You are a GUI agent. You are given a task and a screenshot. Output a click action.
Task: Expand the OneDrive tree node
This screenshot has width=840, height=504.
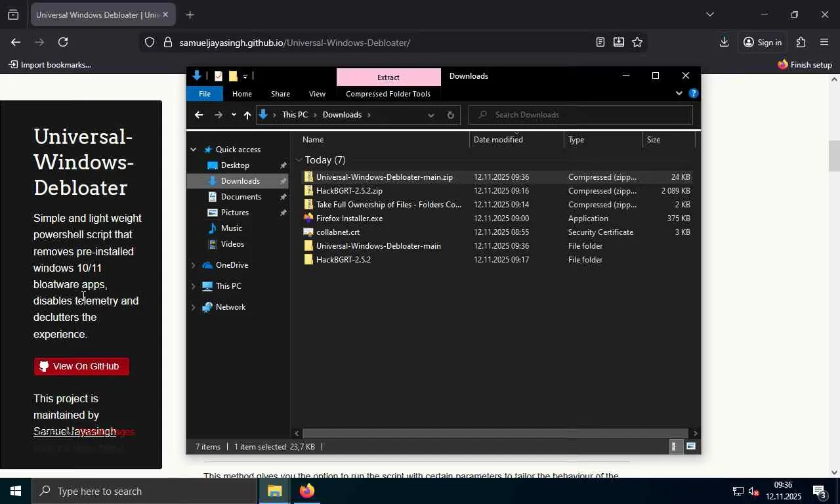point(194,265)
